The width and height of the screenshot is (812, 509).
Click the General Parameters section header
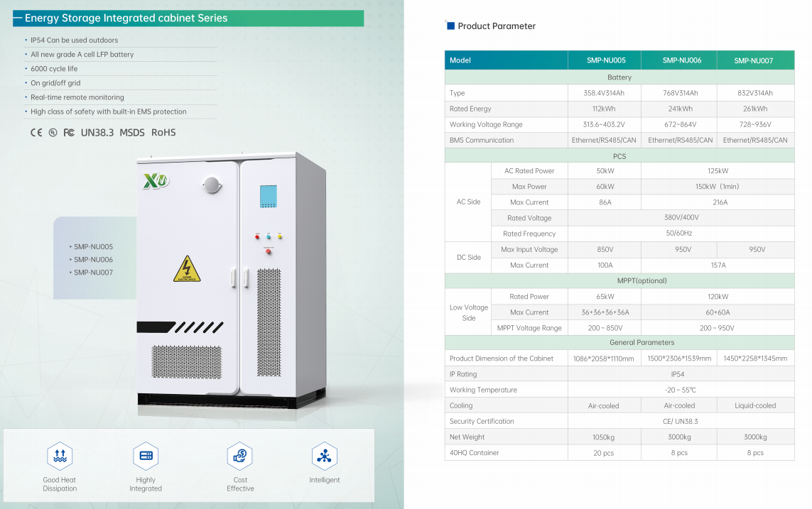pos(619,343)
